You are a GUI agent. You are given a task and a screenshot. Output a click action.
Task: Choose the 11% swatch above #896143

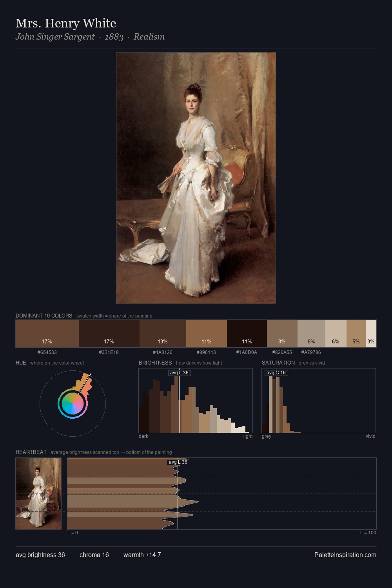207,334
